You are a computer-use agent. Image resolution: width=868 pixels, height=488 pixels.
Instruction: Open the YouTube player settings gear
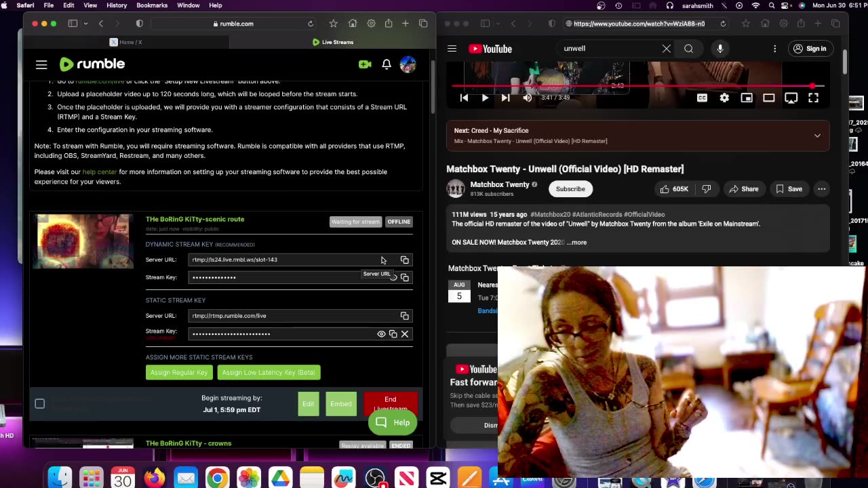pyautogui.click(x=724, y=98)
